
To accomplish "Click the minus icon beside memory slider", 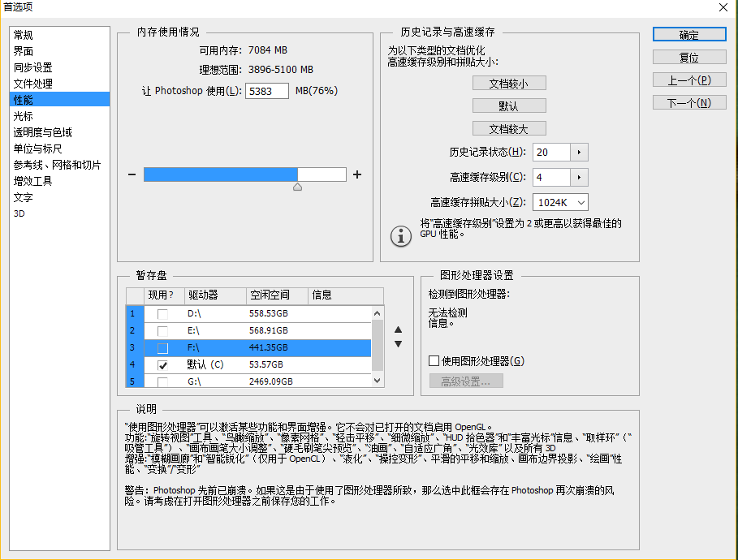I will pos(132,174).
